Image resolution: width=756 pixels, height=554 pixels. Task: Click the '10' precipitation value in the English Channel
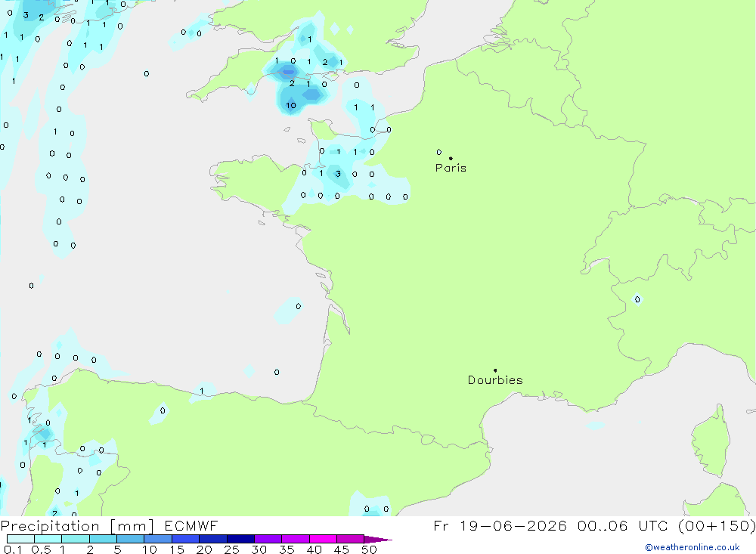click(x=291, y=106)
